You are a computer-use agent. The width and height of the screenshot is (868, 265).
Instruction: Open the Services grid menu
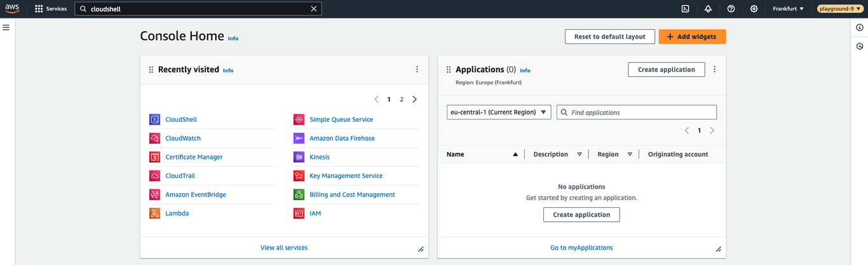[51, 9]
